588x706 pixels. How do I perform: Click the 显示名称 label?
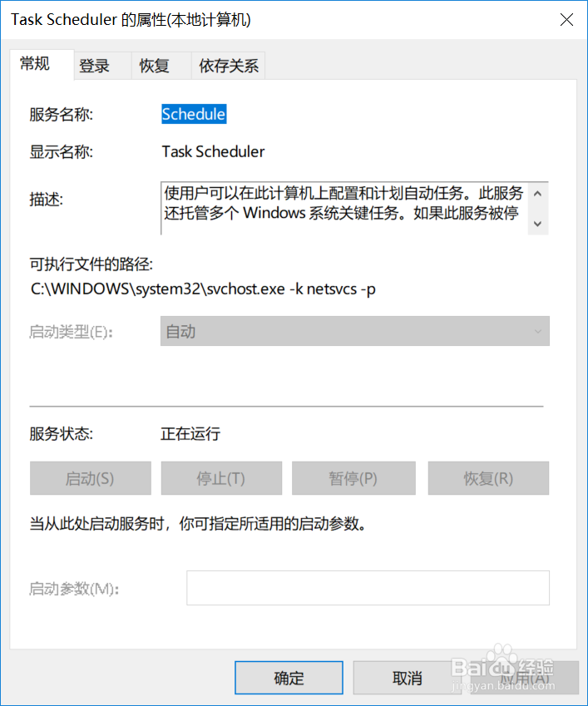click(x=62, y=151)
